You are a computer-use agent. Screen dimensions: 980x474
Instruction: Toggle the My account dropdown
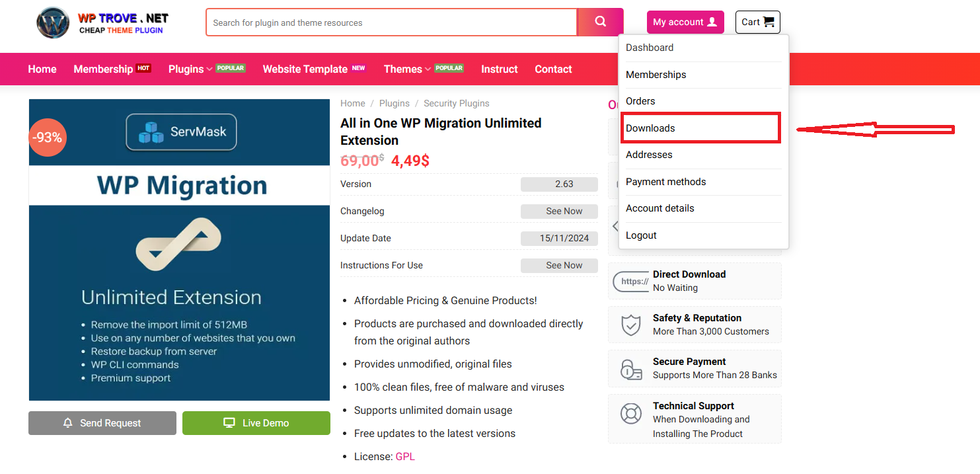[685, 22]
